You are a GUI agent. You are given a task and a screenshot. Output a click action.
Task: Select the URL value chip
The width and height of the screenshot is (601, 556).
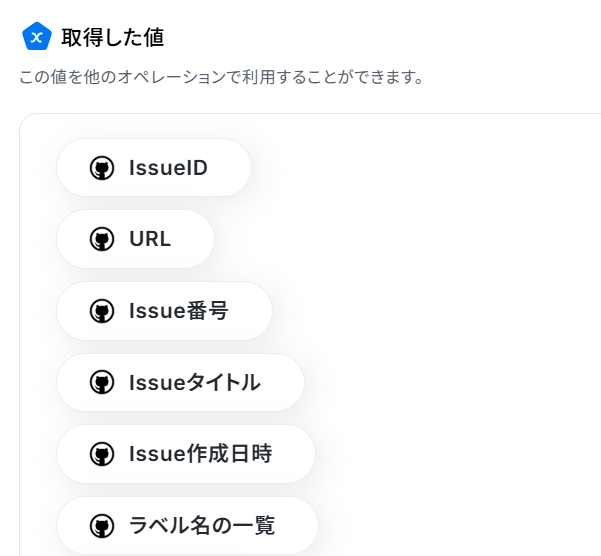click(x=135, y=239)
